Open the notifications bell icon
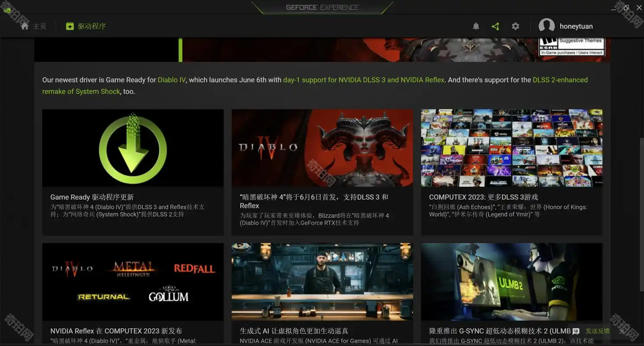 pyautogui.click(x=476, y=26)
